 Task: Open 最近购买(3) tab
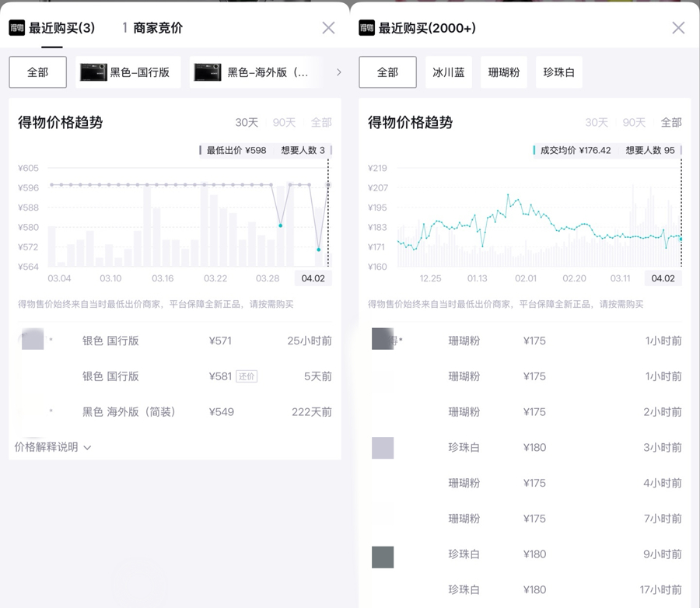pos(61,28)
